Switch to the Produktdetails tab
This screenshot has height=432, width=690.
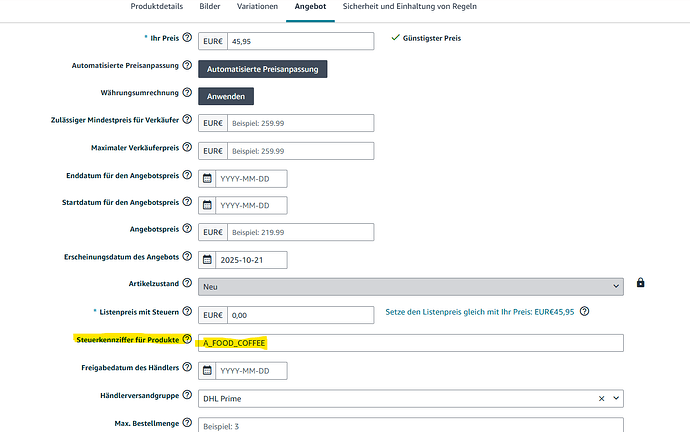tap(156, 7)
